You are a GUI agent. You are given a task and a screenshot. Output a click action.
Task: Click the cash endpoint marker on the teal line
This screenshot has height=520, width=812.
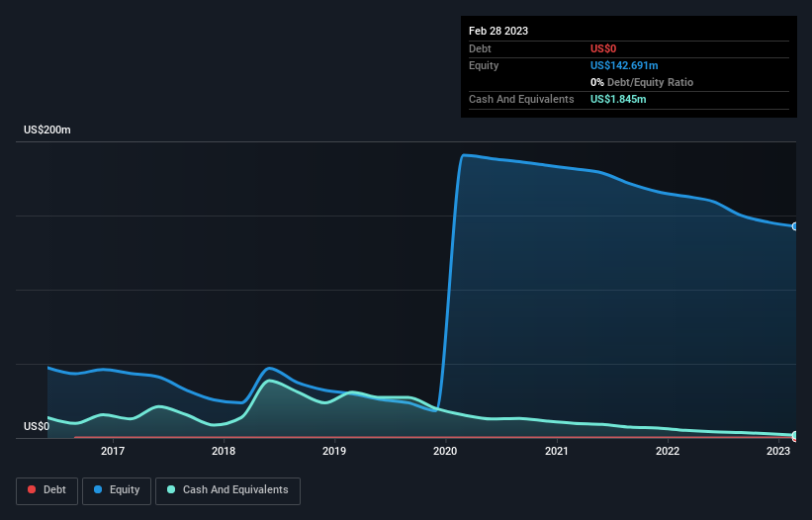795,435
